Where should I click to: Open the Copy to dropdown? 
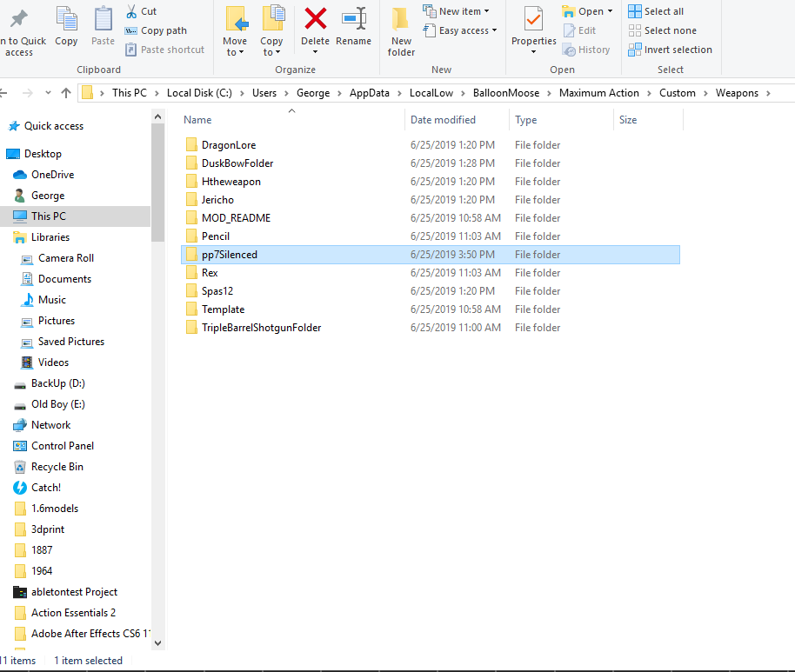(271, 46)
